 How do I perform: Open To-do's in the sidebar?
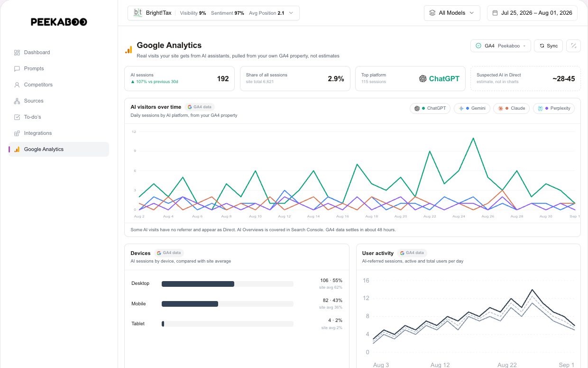point(33,117)
